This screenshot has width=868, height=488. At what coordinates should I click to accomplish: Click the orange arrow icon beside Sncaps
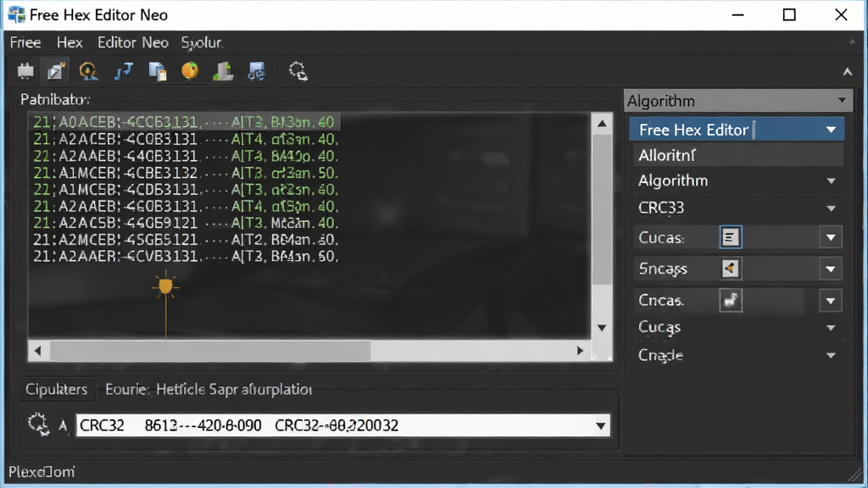tap(730, 269)
